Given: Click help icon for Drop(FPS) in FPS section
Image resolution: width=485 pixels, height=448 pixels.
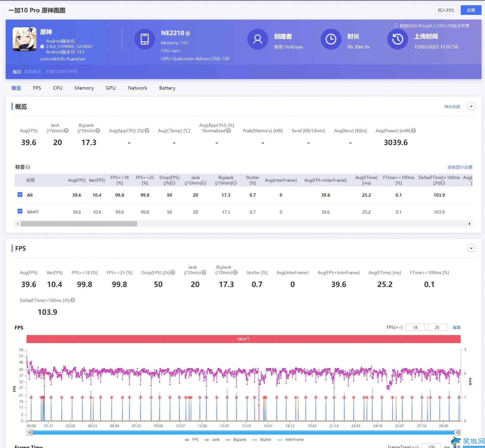Looking at the screenshot, I should coord(173,273).
